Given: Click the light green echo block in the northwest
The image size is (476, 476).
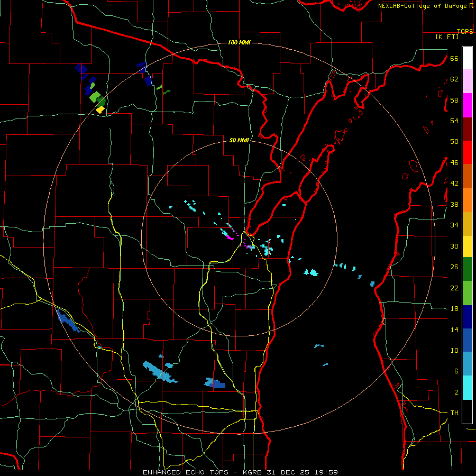Looking at the screenshot, I should click(x=95, y=97).
